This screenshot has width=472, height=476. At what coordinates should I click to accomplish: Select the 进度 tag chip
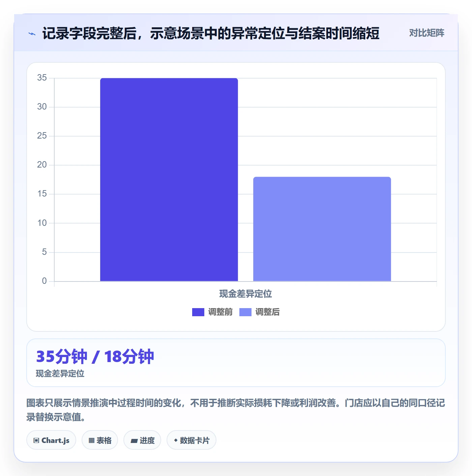[142, 440]
